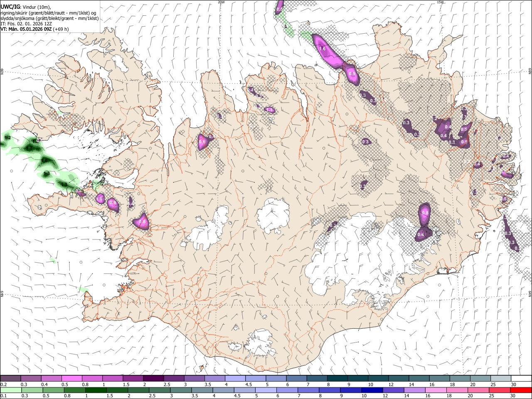Select the dark teal swatch above '8', top row
The height and width of the screenshot is (399, 532).
click(x=337, y=378)
